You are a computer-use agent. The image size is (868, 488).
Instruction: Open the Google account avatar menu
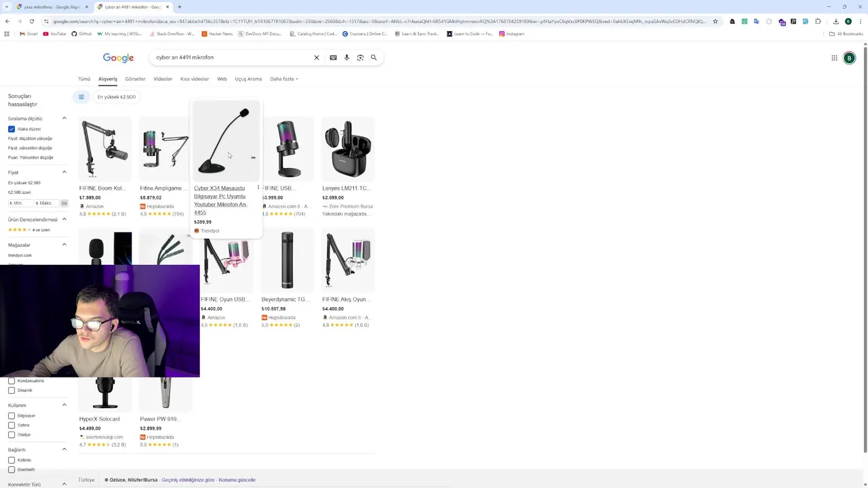click(x=849, y=58)
